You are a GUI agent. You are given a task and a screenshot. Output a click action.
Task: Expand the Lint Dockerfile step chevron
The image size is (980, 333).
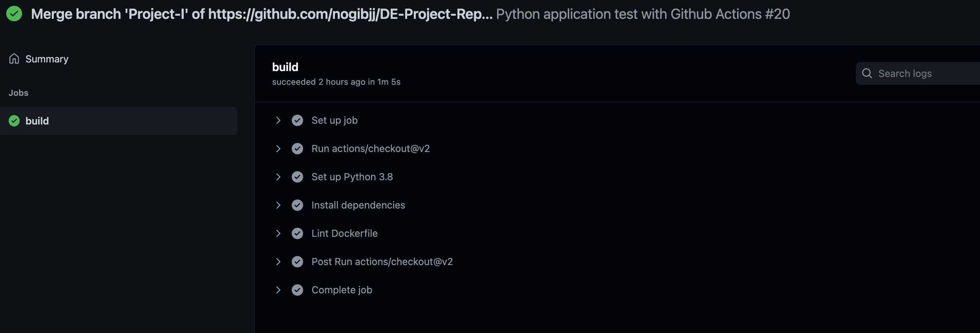tap(278, 234)
